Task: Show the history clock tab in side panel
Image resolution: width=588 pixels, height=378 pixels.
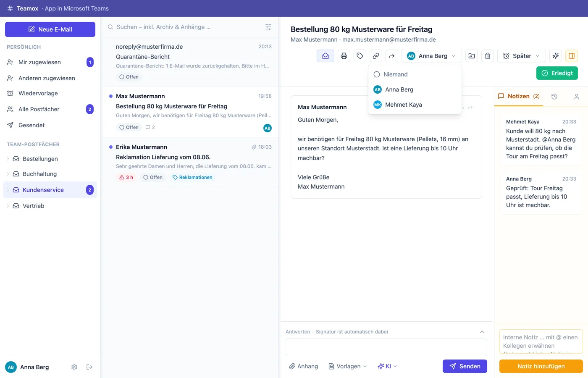Action: (554, 97)
